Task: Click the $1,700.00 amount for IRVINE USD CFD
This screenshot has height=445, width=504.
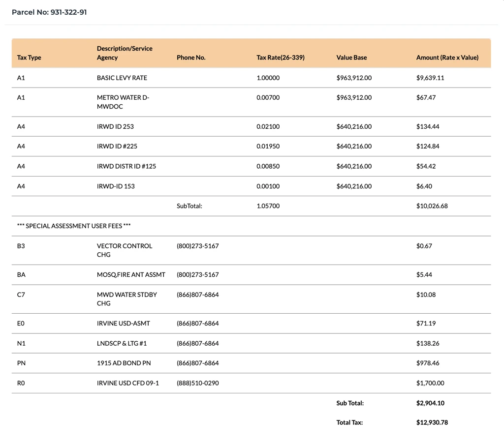Action: (x=430, y=383)
